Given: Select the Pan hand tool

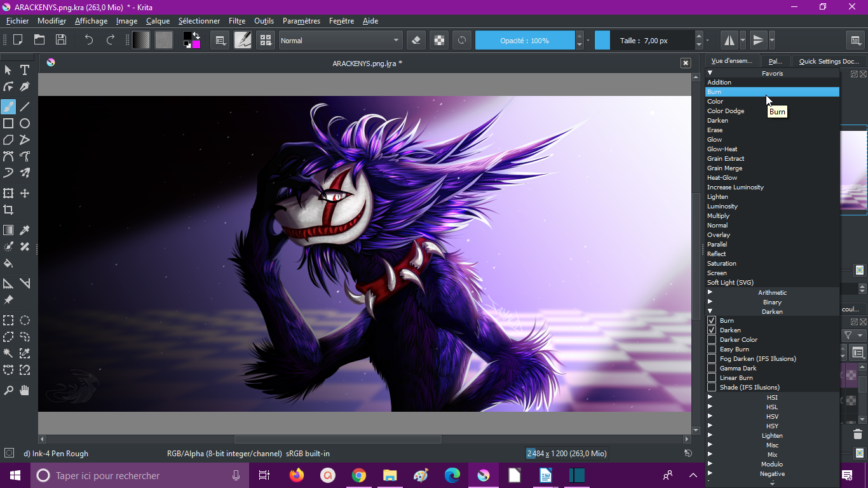Looking at the screenshot, I should click(x=25, y=390).
